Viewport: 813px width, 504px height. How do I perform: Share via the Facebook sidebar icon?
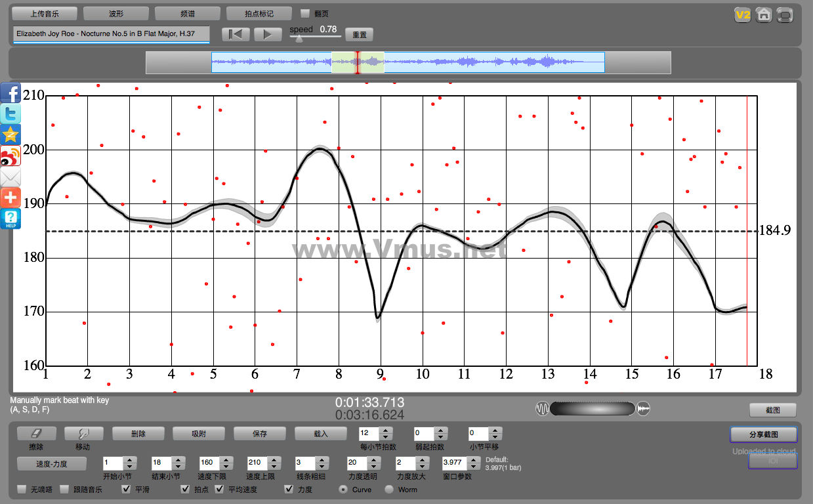coord(10,93)
